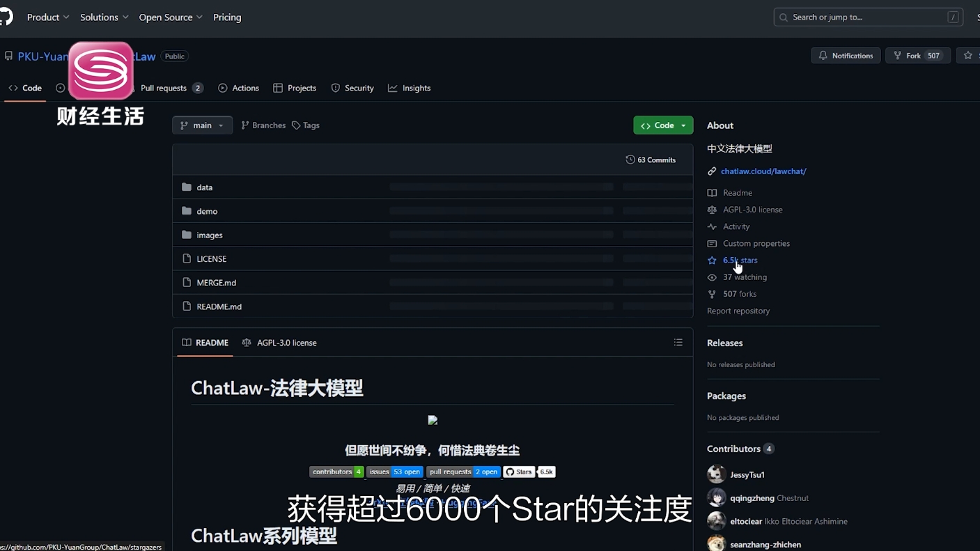Switch to the Actions tab
The image size is (980, 551).
click(238, 88)
